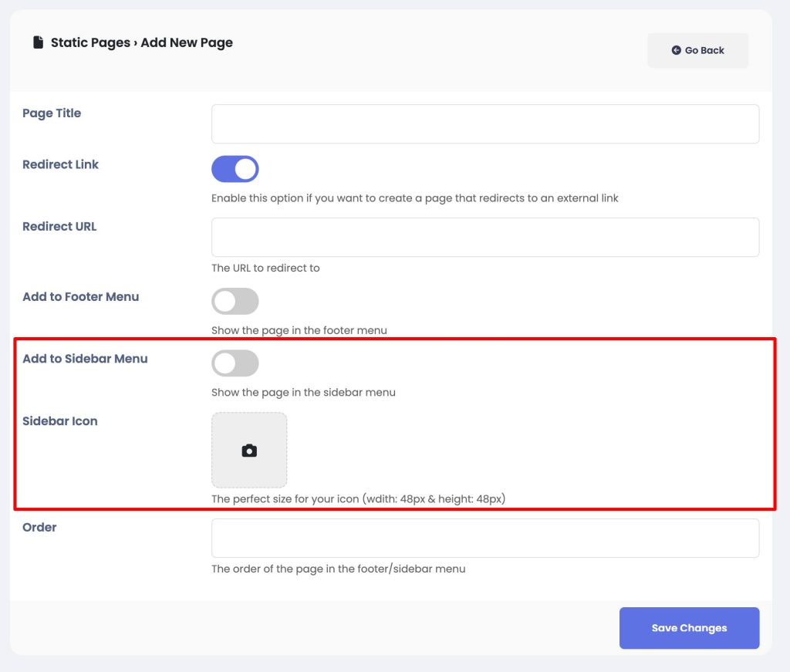Click 'Show the page in the footer menu' text
The width and height of the screenshot is (790, 672).
[299, 330]
